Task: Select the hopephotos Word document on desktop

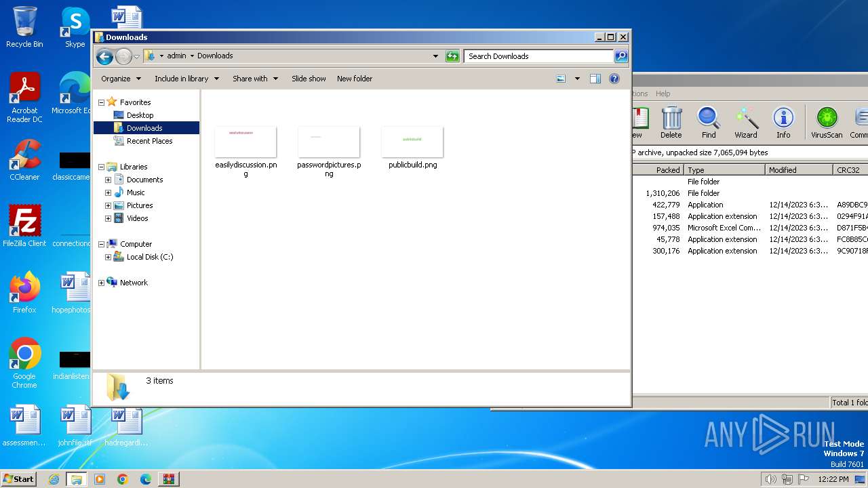Action: click(x=73, y=292)
